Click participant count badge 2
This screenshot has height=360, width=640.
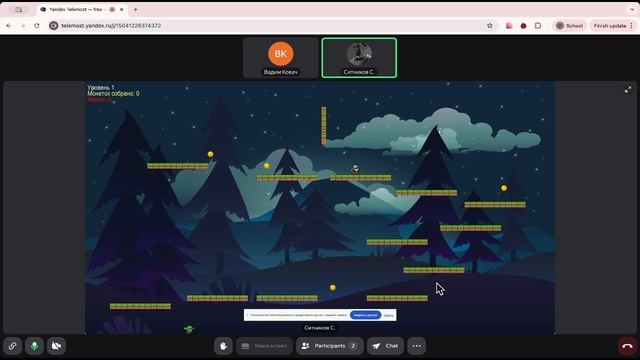tap(353, 346)
